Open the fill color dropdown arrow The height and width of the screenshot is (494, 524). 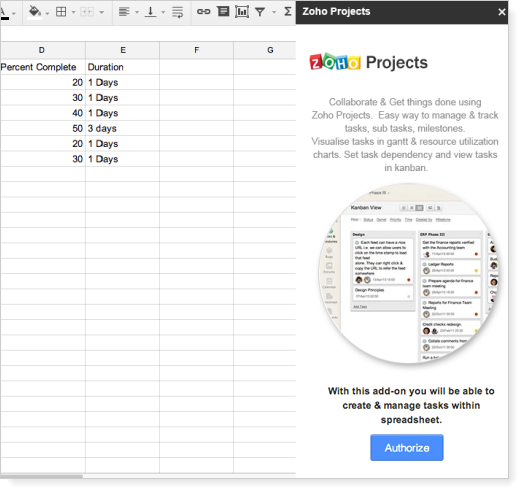tap(47, 13)
